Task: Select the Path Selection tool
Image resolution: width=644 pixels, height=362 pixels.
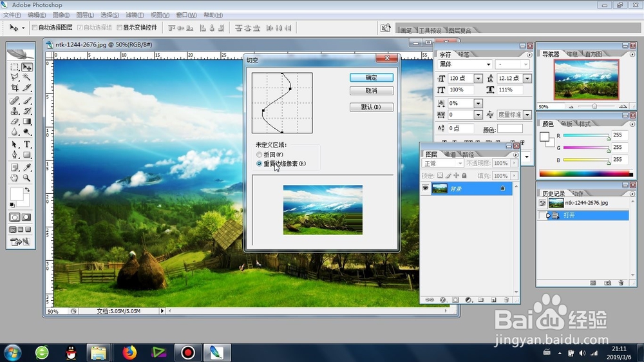Action: tap(15, 145)
